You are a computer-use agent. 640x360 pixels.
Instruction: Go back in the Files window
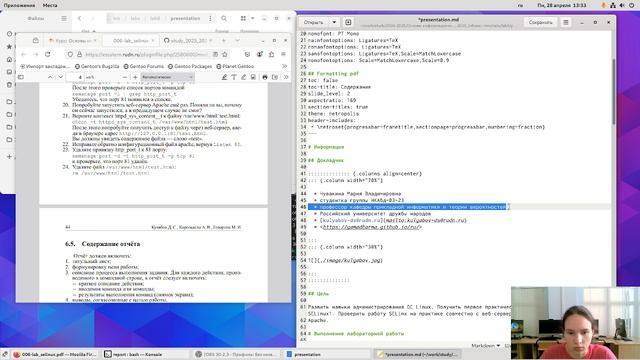click(80, 18)
